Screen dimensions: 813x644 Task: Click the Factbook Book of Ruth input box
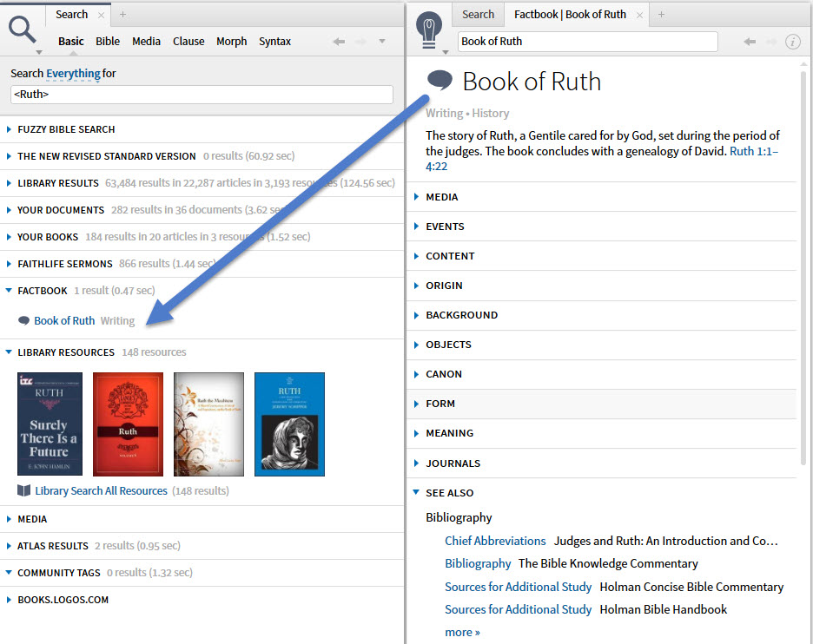pos(587,42)
